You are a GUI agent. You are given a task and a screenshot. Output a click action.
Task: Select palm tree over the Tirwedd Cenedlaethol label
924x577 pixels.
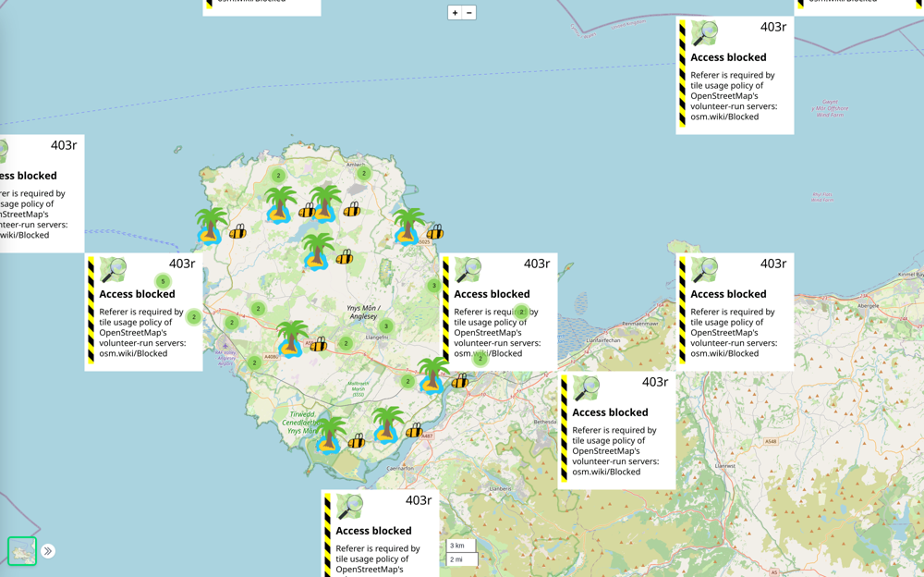(x=329, y=436)
